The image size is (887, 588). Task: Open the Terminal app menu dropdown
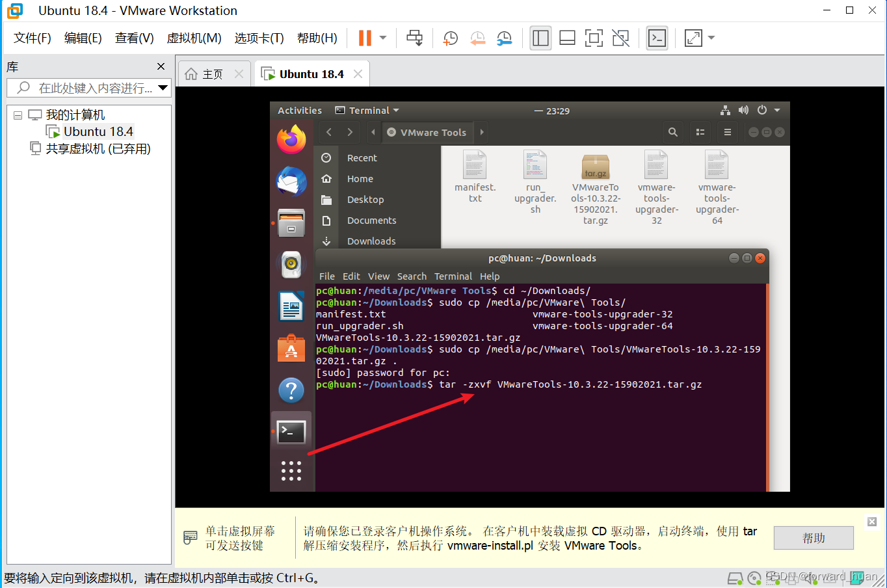(x=367, y=111)
